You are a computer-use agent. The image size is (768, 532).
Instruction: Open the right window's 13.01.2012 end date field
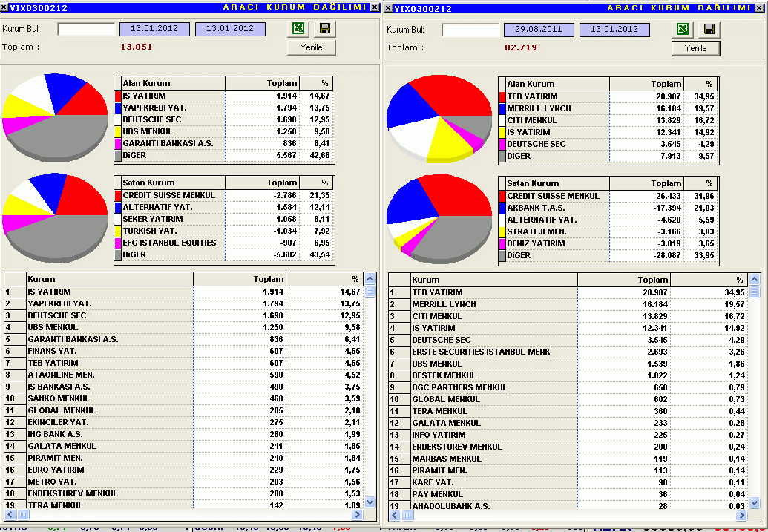614,30
